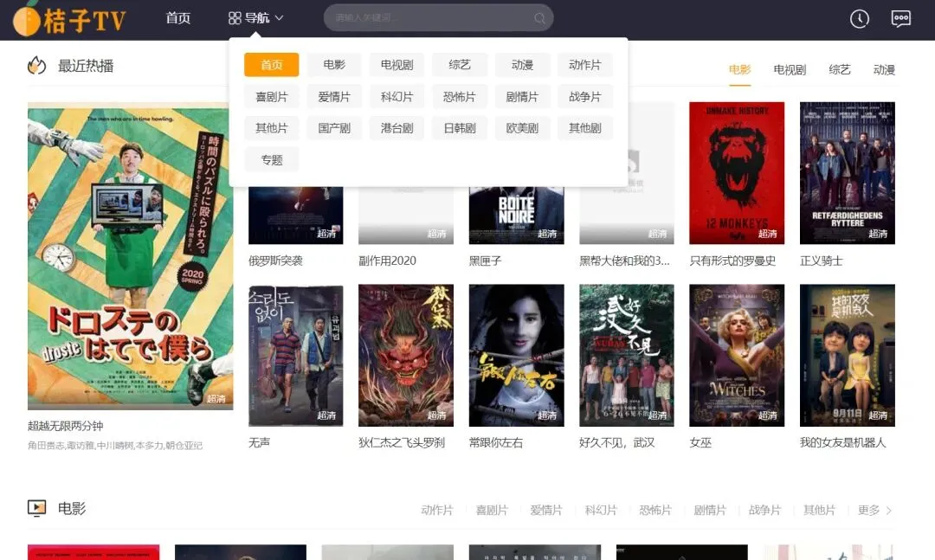Screen dimensions: 935x560
Task: Click the flame icon beside 最近热播
Action: 37,66
